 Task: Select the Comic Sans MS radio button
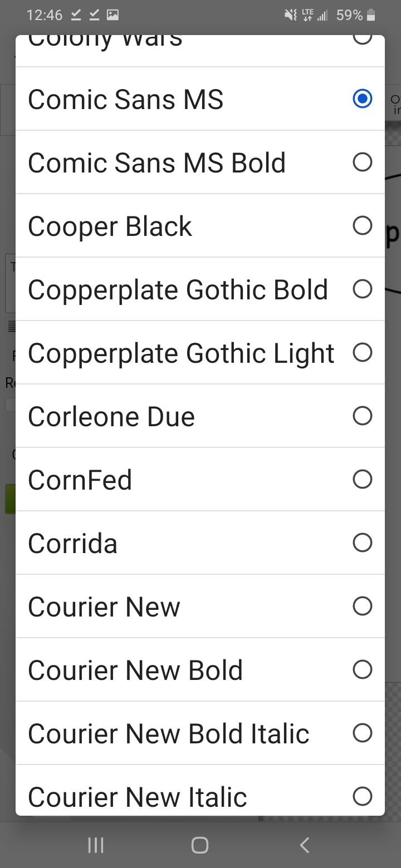tap(362, 99)
